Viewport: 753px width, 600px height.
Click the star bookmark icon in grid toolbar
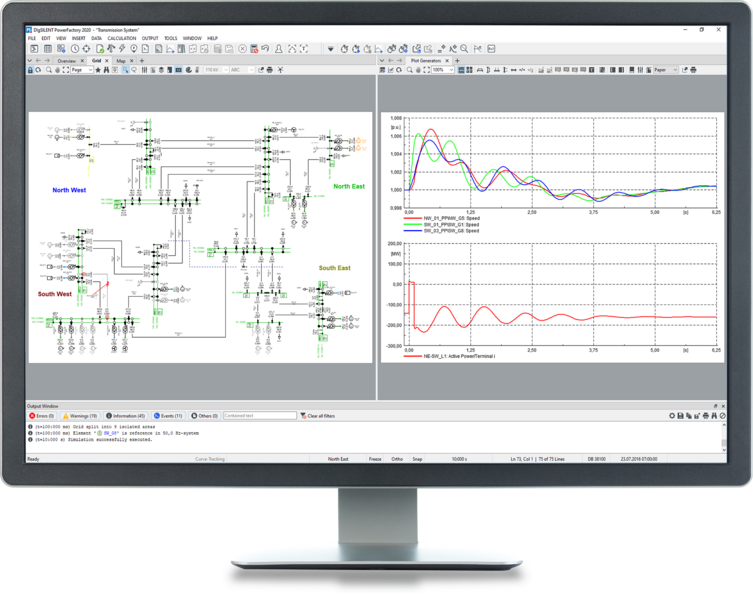click(98, 70)
